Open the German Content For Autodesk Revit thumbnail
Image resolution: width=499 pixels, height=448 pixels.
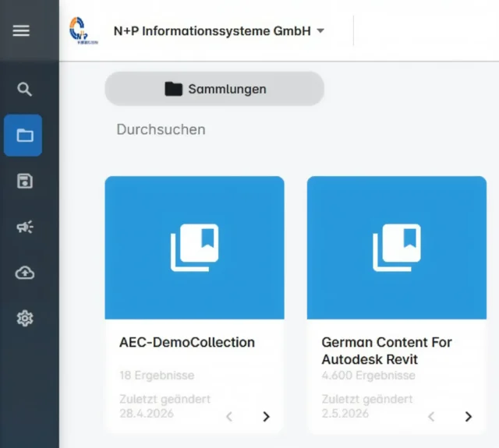tap(397, 248)
